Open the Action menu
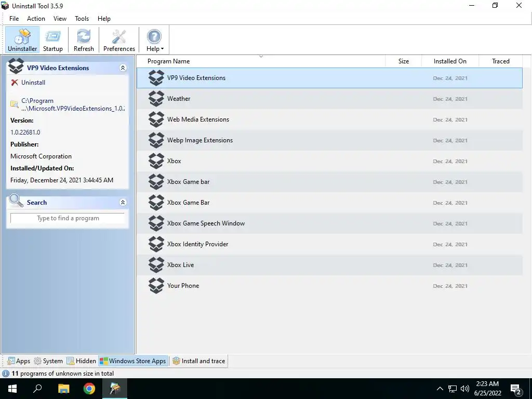The width and height of the screenshot is (532, 399). coord(36,19)
